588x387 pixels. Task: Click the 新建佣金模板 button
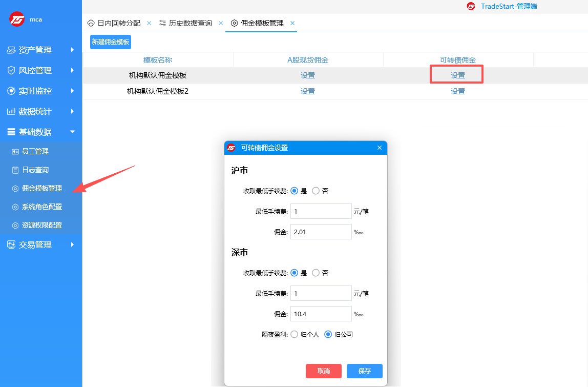tap(110, 42)
